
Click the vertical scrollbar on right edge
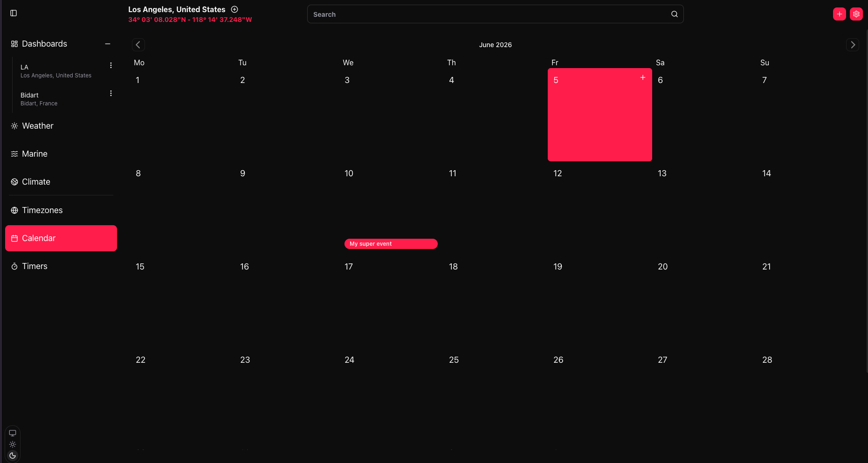(866, 200)
